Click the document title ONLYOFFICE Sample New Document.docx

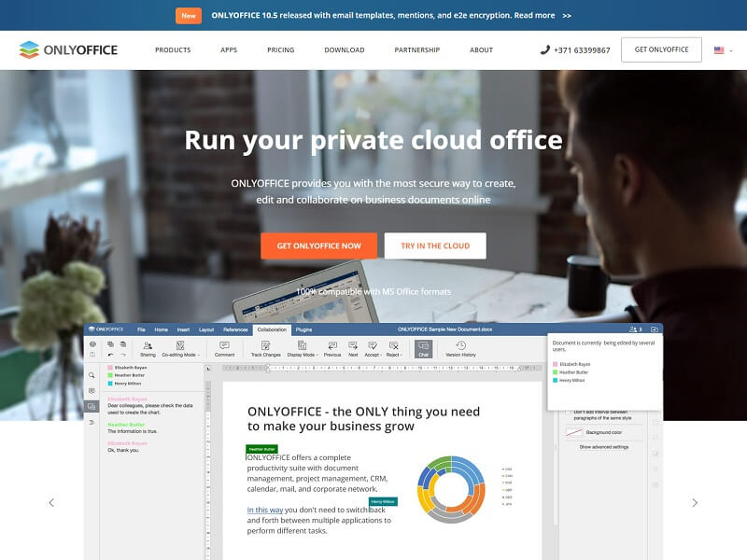[x=445, y=329]
